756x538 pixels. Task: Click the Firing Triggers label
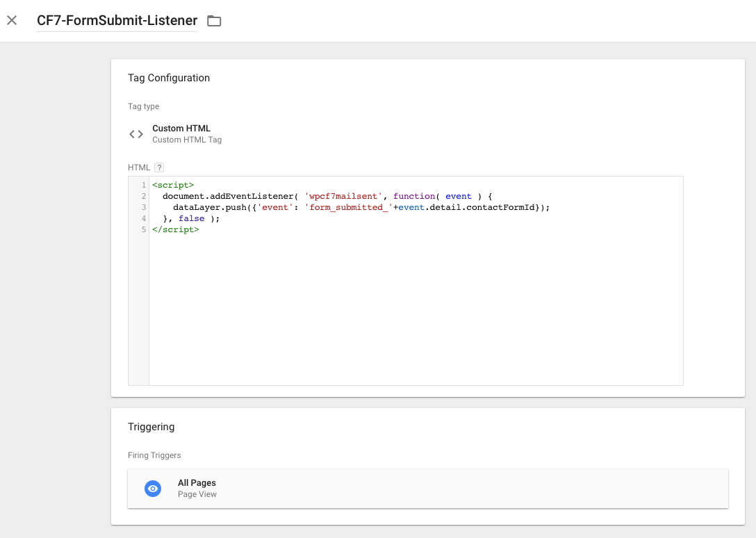154,455
